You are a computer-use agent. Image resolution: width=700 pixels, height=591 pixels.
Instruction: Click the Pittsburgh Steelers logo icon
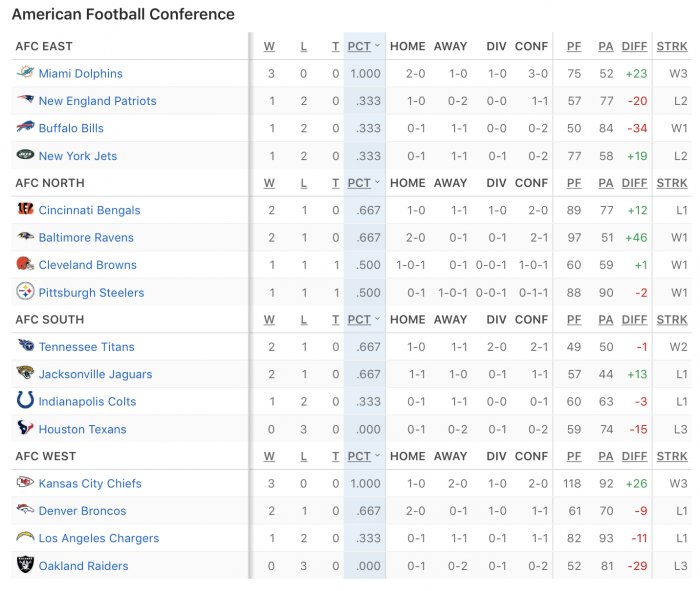point(25,291)
